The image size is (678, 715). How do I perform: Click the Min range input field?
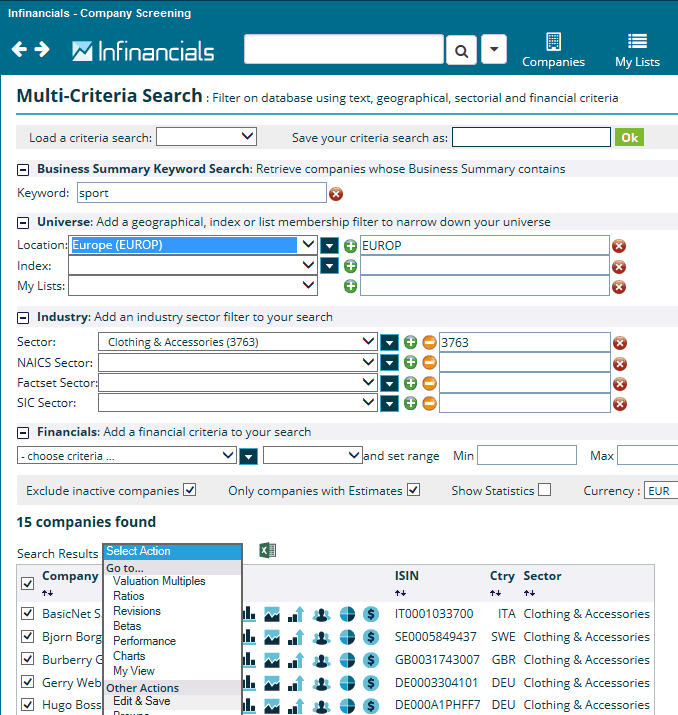[x=527, y=456]
